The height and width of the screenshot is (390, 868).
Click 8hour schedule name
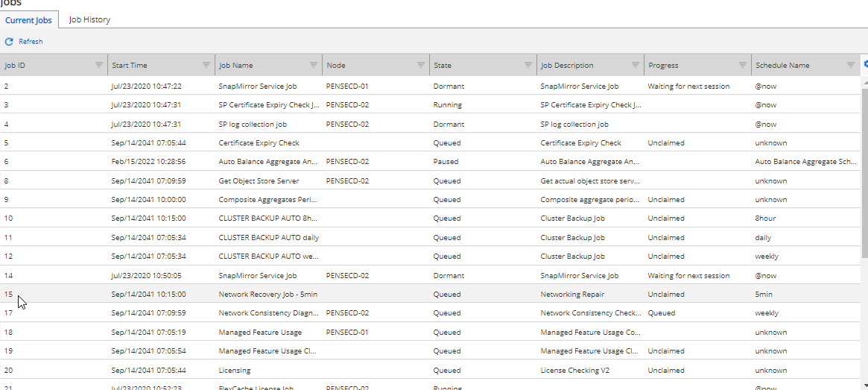pyautogui.click(x=766, y=218)
